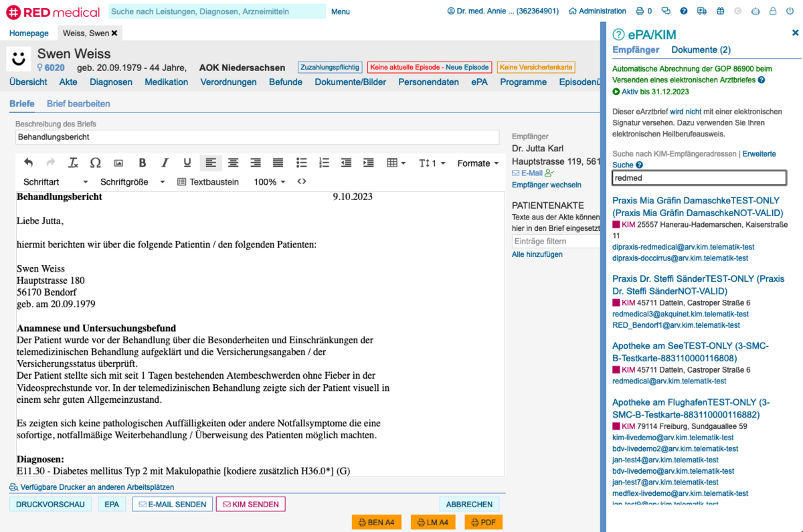This screenshot has height=532, width=803.
Task: Open the Schriftart font dropdown
Action: pyautogui.click(x=56, y=182)
